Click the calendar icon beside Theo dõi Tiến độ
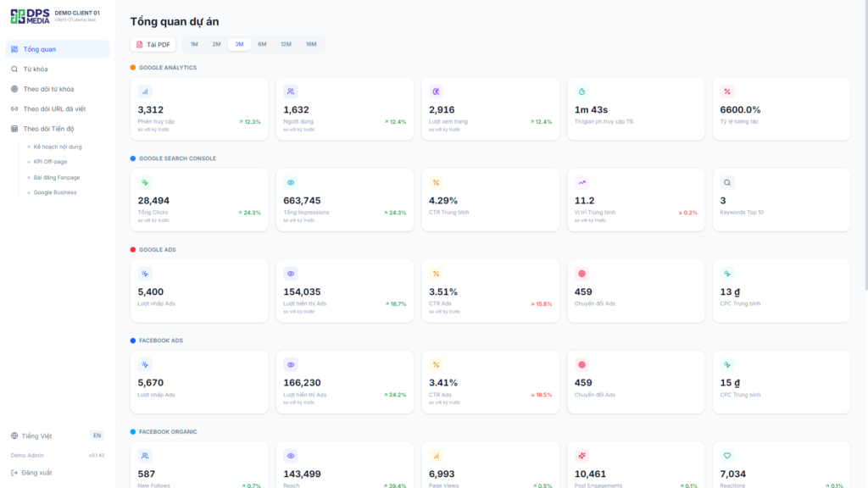868x488 pixels. point(14,129)
